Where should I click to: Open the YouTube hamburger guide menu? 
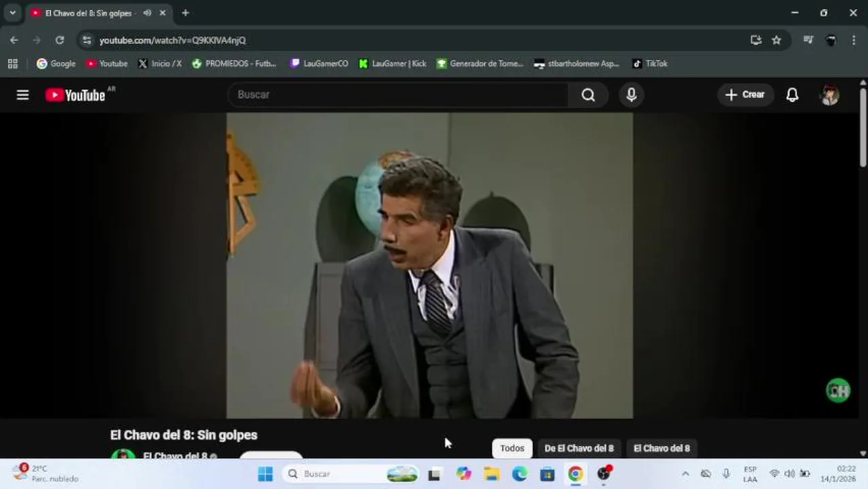click(x=22, y=95)
